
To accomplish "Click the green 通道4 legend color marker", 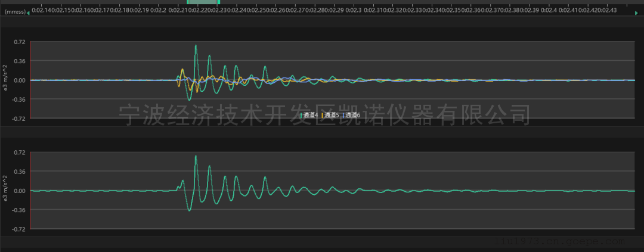I will pos(301,115).
